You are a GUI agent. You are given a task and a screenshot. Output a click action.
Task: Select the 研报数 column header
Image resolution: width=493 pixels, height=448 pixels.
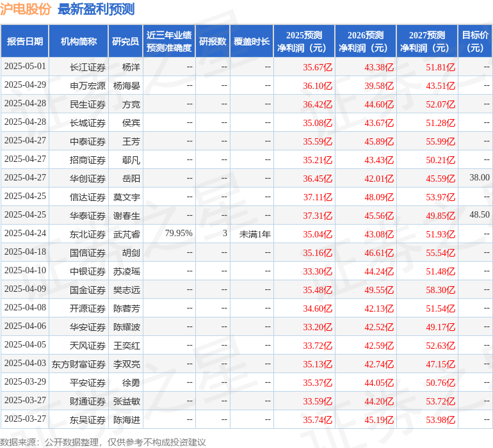click(x=213, y=42)
